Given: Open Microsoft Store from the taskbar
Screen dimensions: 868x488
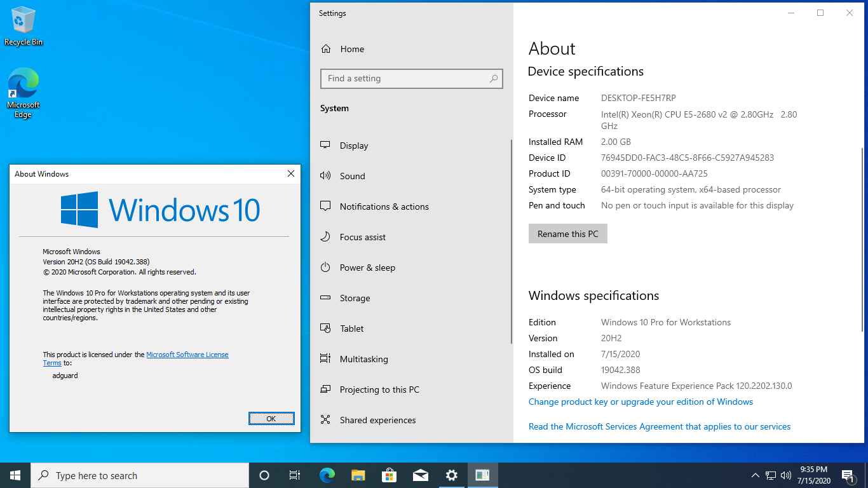Looking at the screenshot, I should (389, 475).
